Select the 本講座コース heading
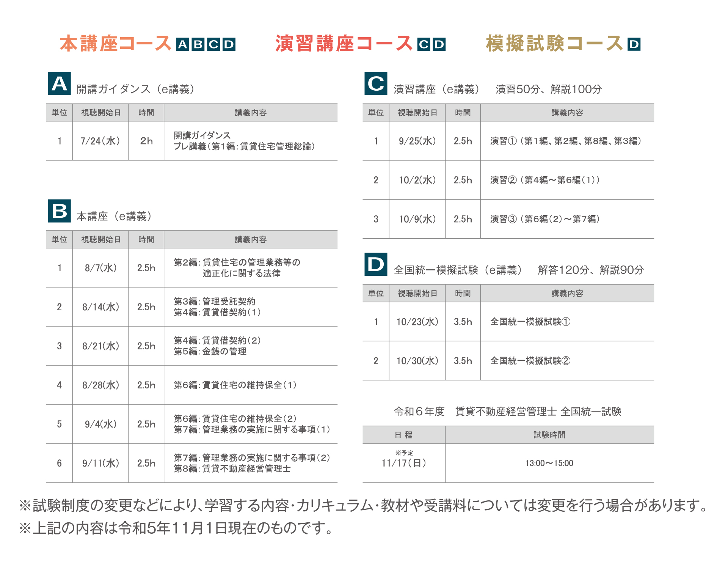The image size is (728, 569). click(x=116, y=44)
